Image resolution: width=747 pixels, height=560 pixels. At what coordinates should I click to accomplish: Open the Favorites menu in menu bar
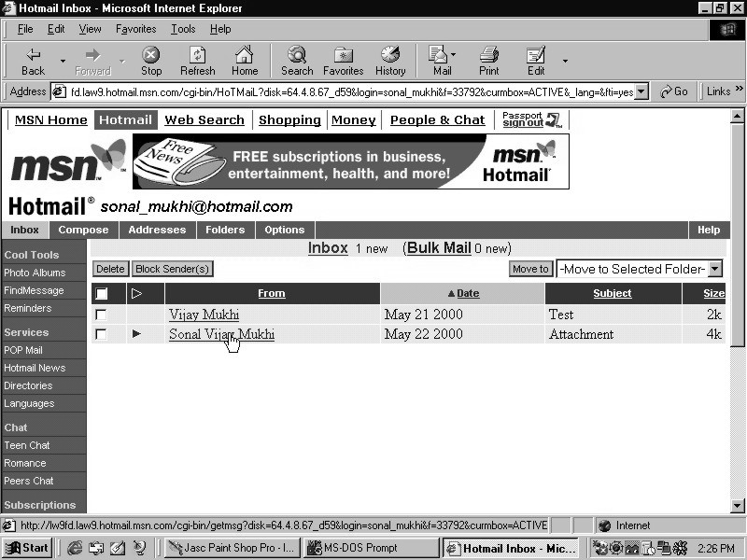135,29
